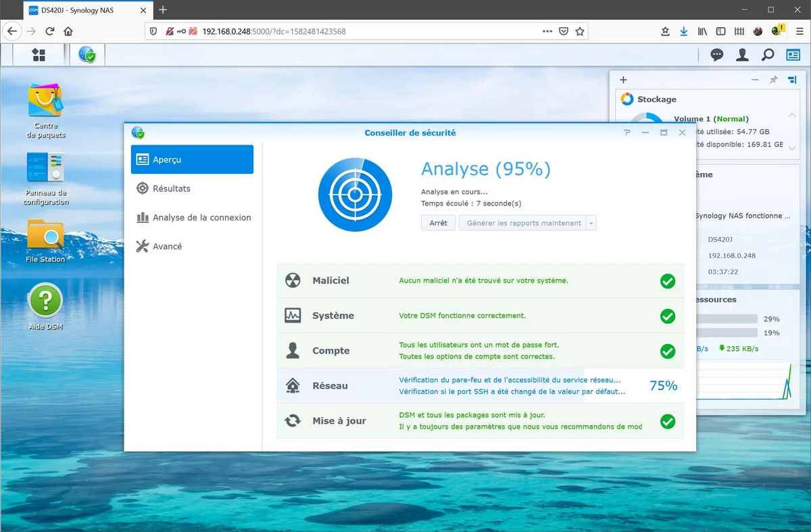Reload the page in Firefox

(49, 31)
